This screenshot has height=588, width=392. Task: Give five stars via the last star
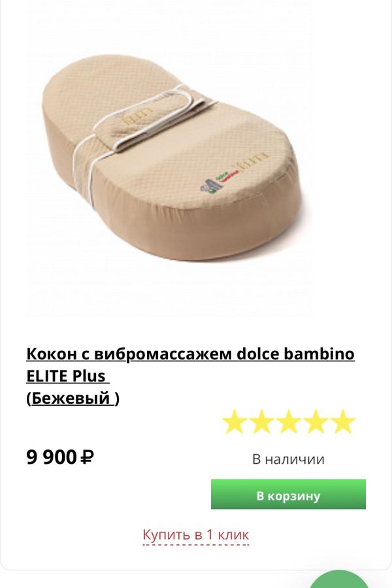(342, 421)
